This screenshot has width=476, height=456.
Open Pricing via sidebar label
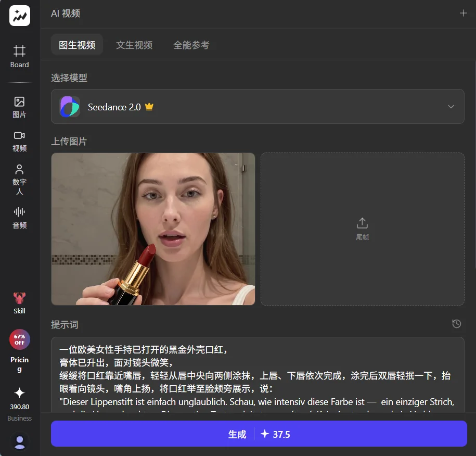tap(19, 364)
